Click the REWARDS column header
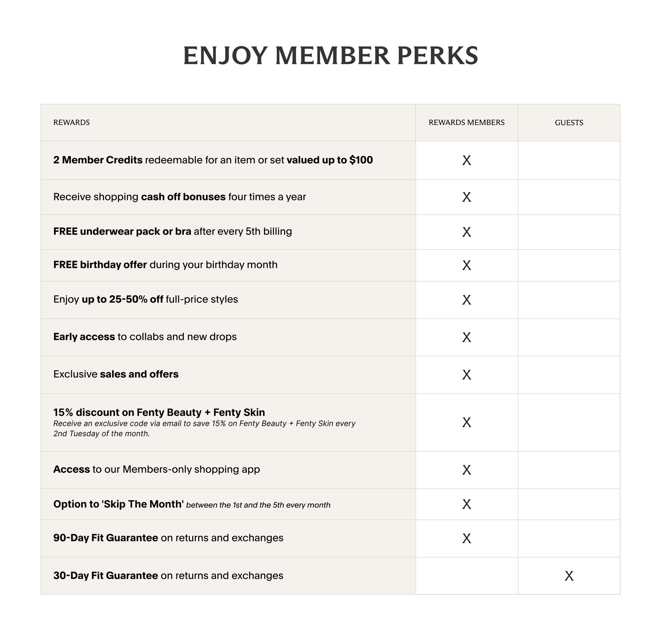The width and height of the screenshot is (661, 644). pos(72,122)
